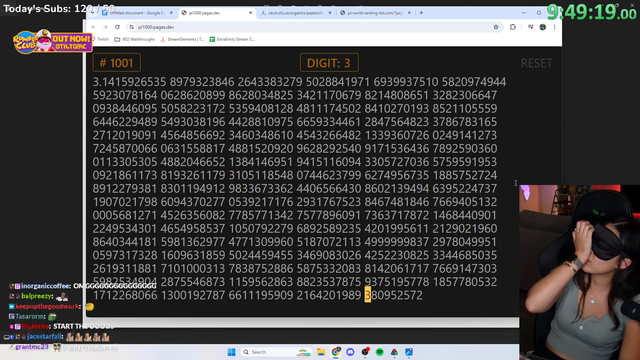Reload the pi1000.pages.dev page
The image size is (640, 360).
coord(117,27)
